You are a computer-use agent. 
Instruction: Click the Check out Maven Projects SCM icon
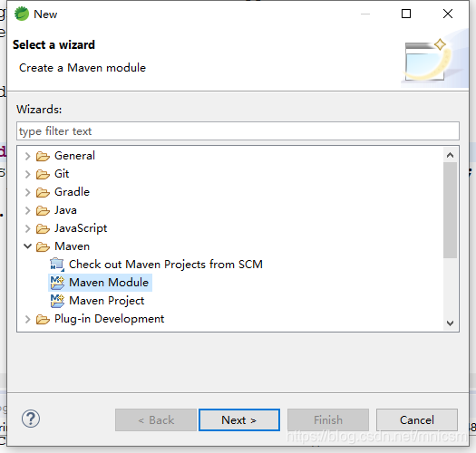[57, 265]
